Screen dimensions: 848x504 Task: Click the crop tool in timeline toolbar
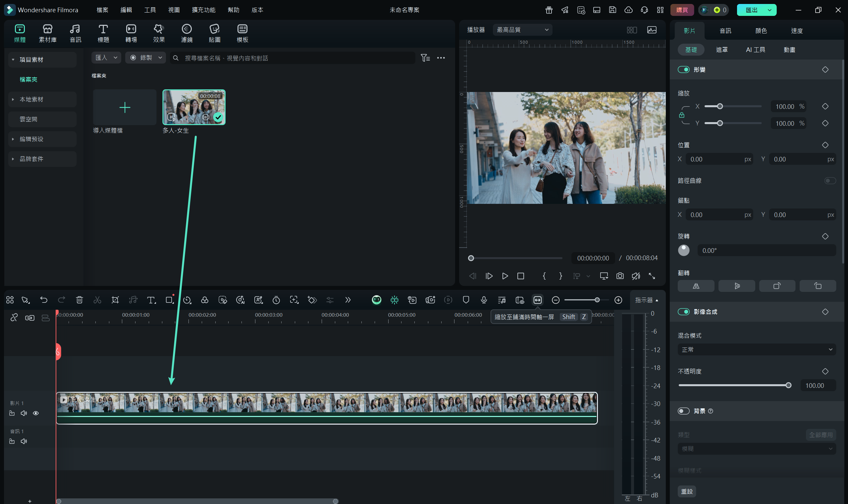[115, 300]
